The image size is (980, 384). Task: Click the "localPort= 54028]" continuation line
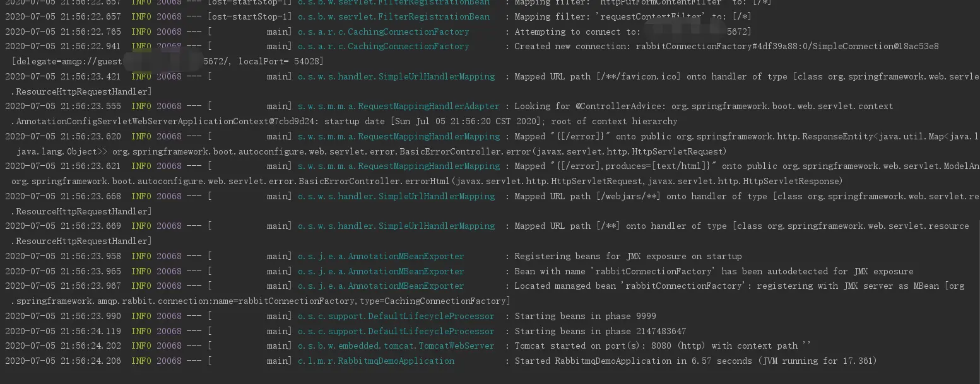pyautogui.click(x=167, y=61)
